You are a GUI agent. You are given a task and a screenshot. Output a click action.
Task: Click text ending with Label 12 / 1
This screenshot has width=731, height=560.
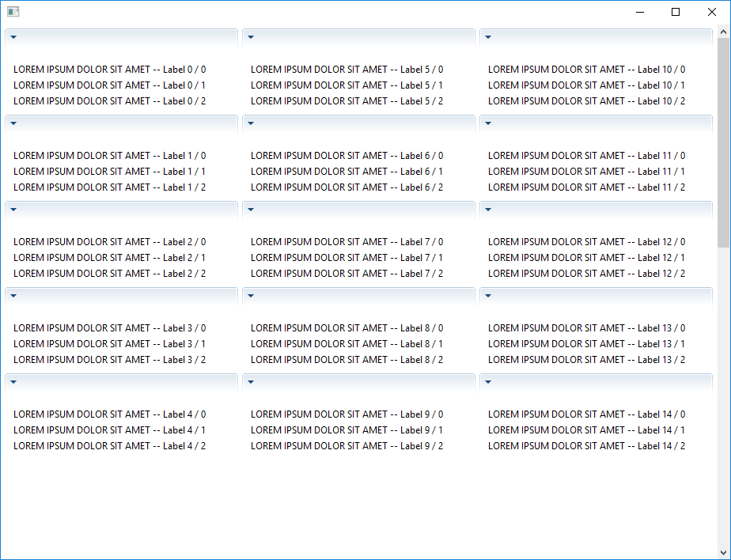586,258
